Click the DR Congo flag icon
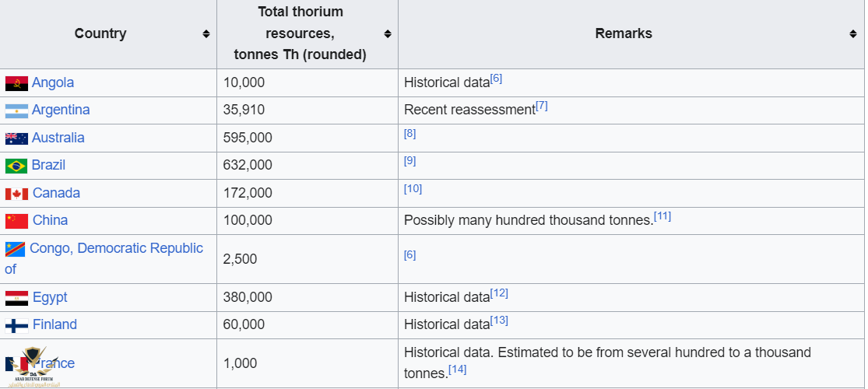 (x=15, y=249)
